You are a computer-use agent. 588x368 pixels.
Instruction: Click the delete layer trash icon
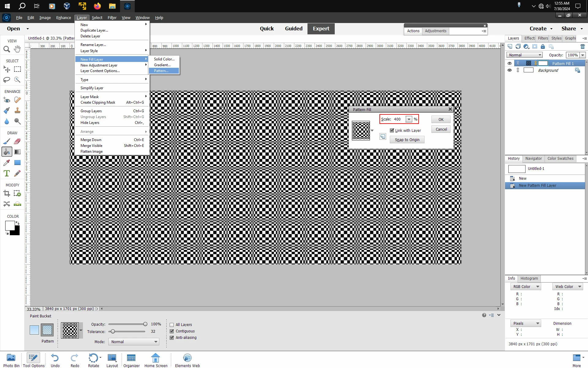(582, 47)
